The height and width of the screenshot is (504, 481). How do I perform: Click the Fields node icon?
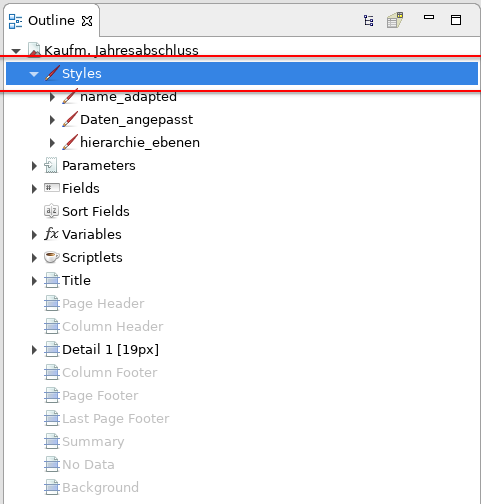(x=52, y=188)
